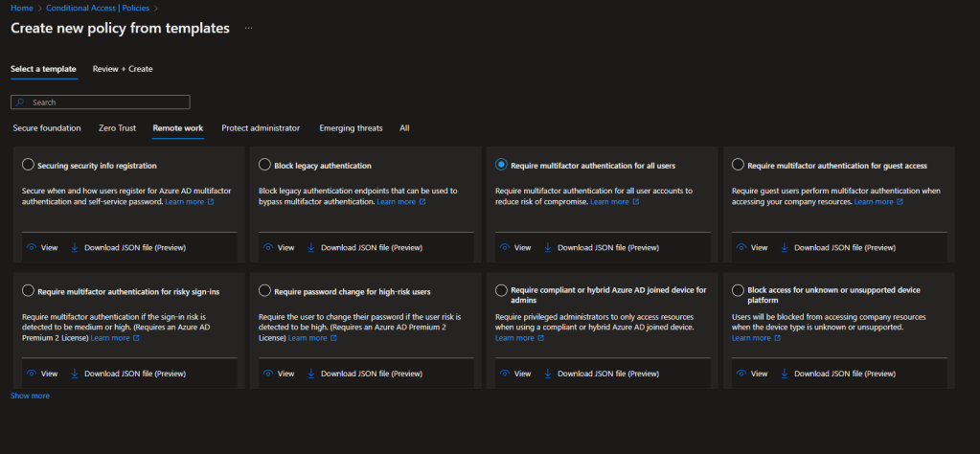The width and height of the screenshot is (980, 454).
Task: Open Learn more link for Block legacy authentication
Action: (x=396, y=202)
